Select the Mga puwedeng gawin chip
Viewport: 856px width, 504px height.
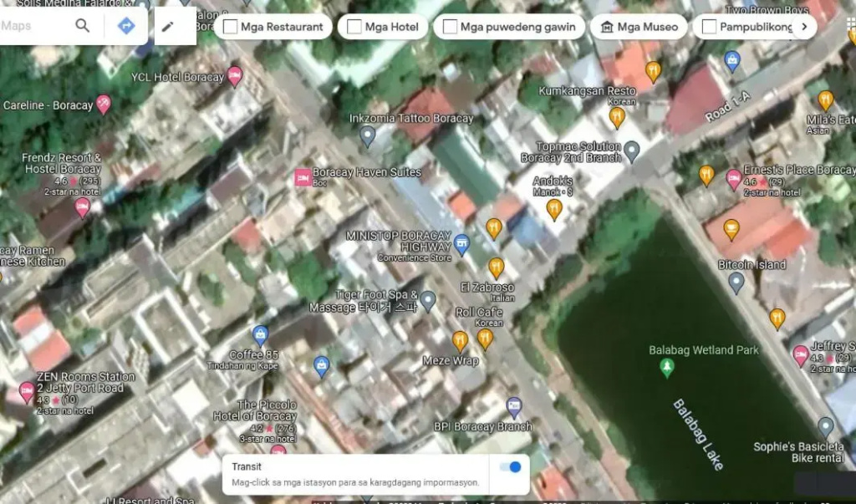509,27
